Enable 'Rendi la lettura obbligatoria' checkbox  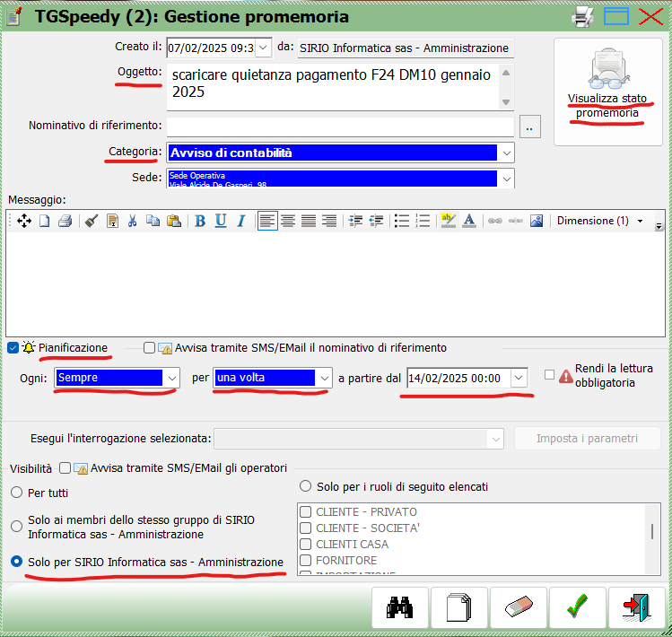point(550,375)
